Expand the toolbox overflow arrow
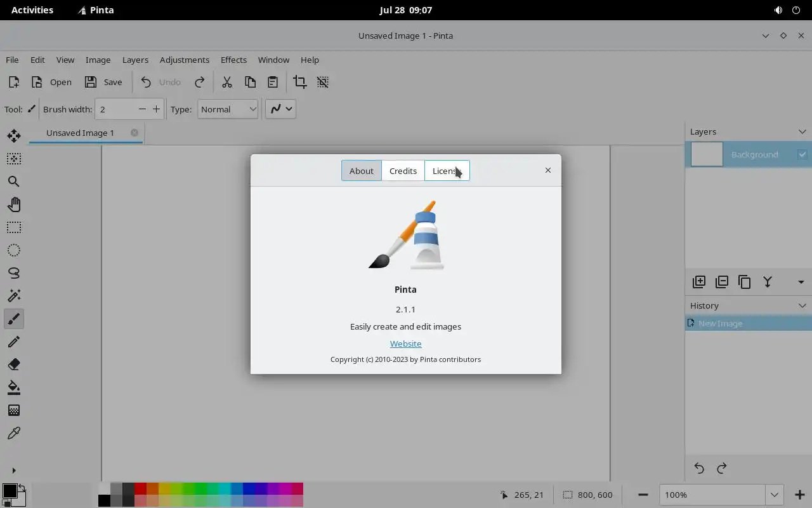Viewport: 812px width, 508px height. (14, 471)
